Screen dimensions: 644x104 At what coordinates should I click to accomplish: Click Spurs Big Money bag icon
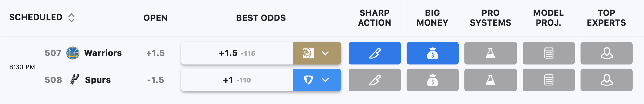432,80
